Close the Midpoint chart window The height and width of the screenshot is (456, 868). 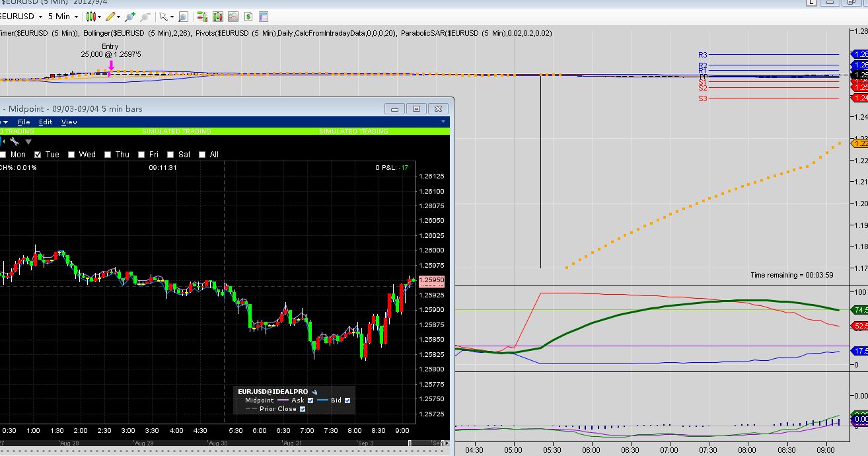tap(438, 108)
